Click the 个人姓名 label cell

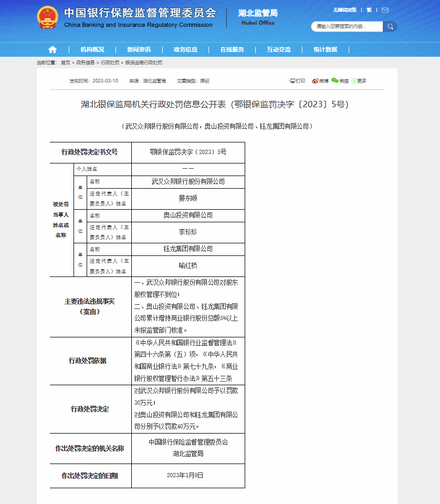pyautogui.click(x=102, y=169)
